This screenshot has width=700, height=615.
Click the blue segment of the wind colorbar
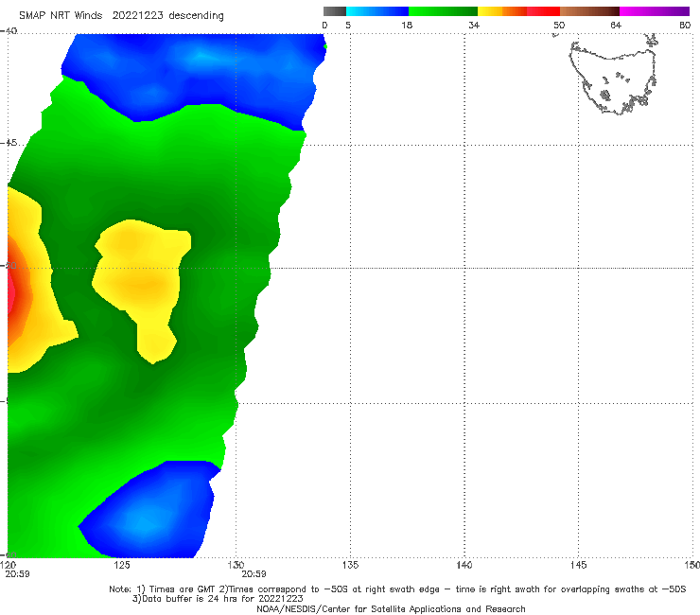(x=377, y=11)
